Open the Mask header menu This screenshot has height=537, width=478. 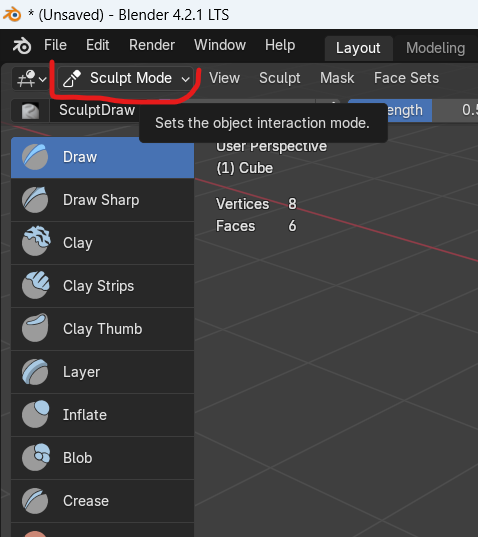[x=337, y=78]
